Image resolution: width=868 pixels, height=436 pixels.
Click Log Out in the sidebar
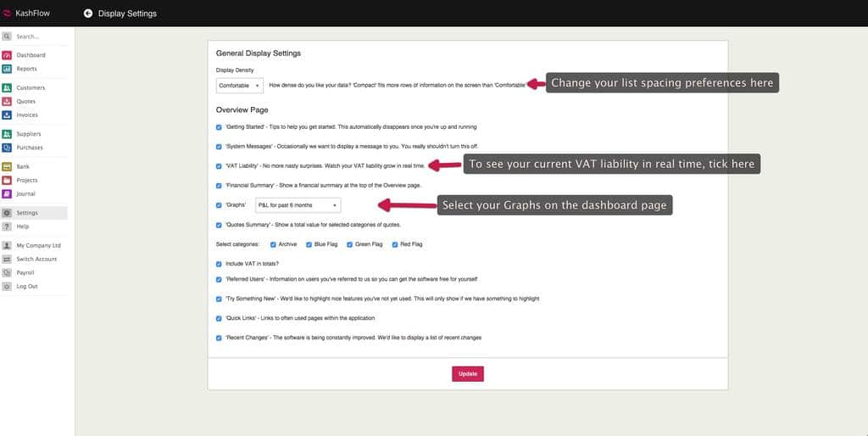click(x=27, y=287)
